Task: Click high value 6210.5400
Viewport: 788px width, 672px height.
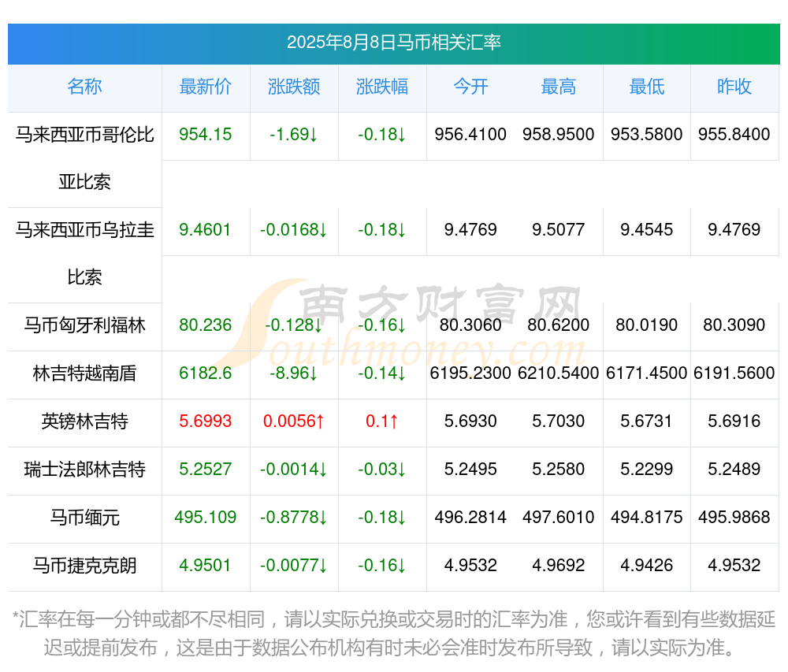Action: [559, 373]
